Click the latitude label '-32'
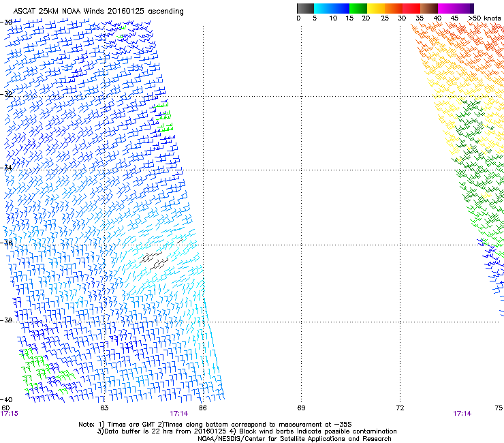This screenshot has width=504, height=443. click(6, 94)
